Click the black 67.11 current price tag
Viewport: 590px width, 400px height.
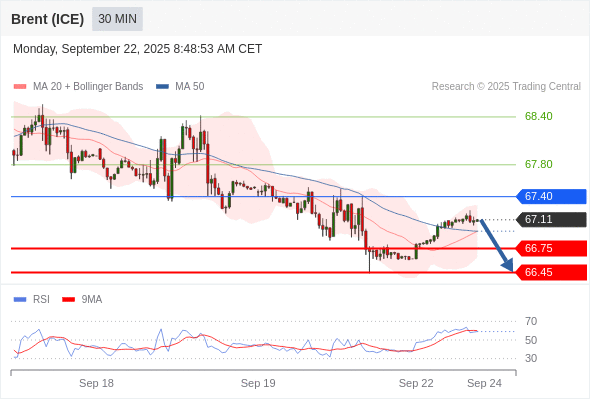552,219
